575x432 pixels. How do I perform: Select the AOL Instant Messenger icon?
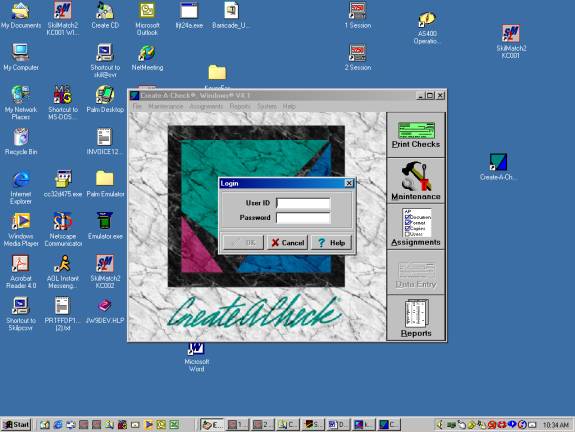(63, 271)
